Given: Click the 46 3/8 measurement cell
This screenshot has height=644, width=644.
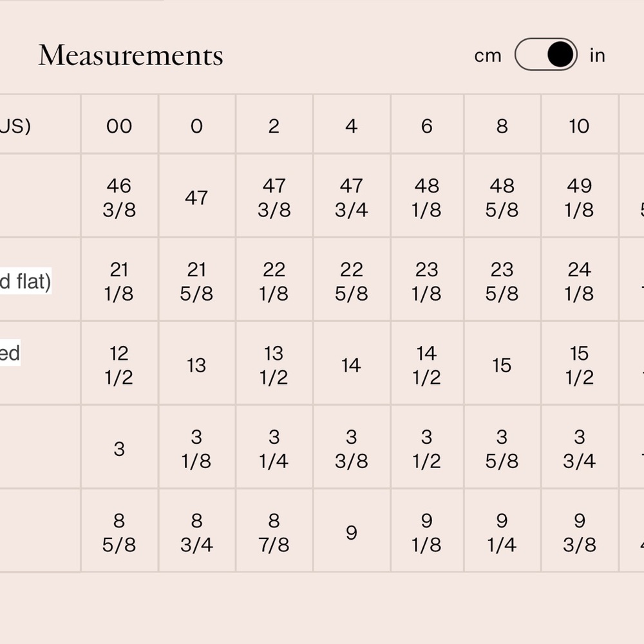Looking at the screenshot, I should coord(120,196).
